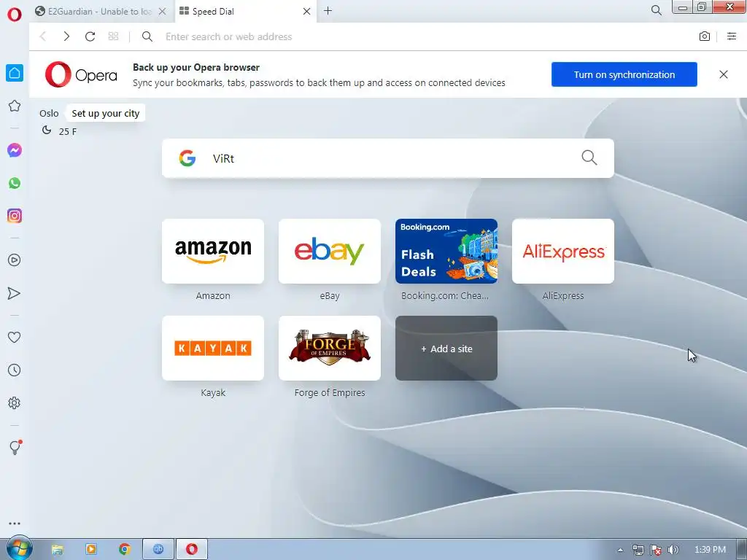Click the Google search box
747x560 pixels.
(388, 158)
